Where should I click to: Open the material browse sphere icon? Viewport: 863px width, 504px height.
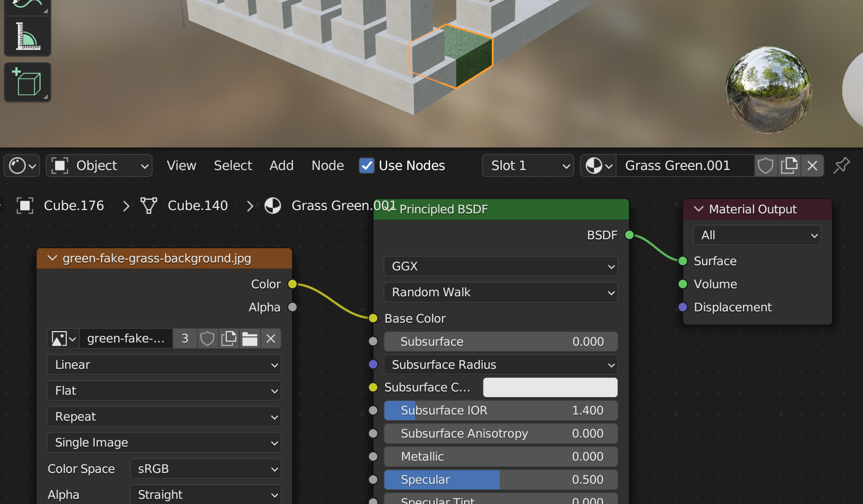point(598,165)
